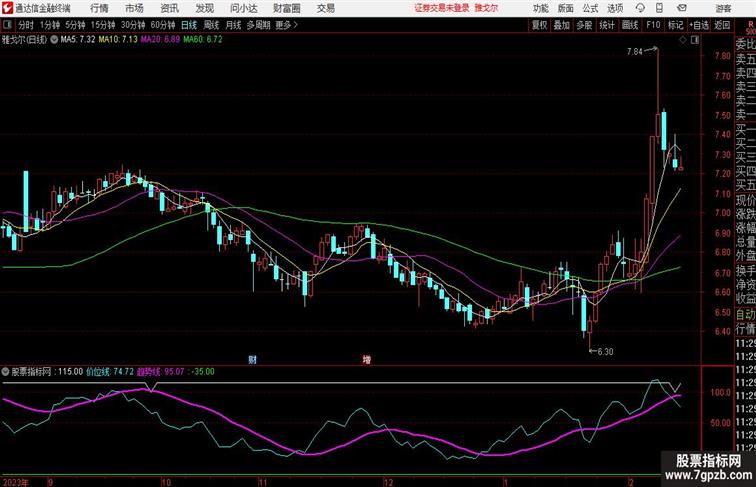Viewport: 756px width, 487px height.
Task: Switch to the 分时 chart period
Action: coord(26,25)
